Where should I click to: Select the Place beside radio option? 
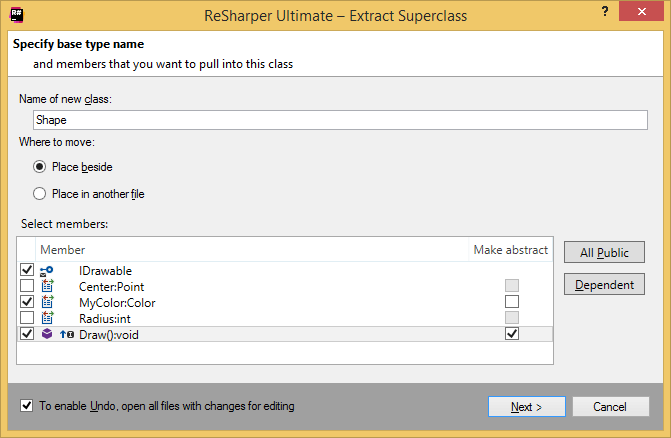click(40, 167)
